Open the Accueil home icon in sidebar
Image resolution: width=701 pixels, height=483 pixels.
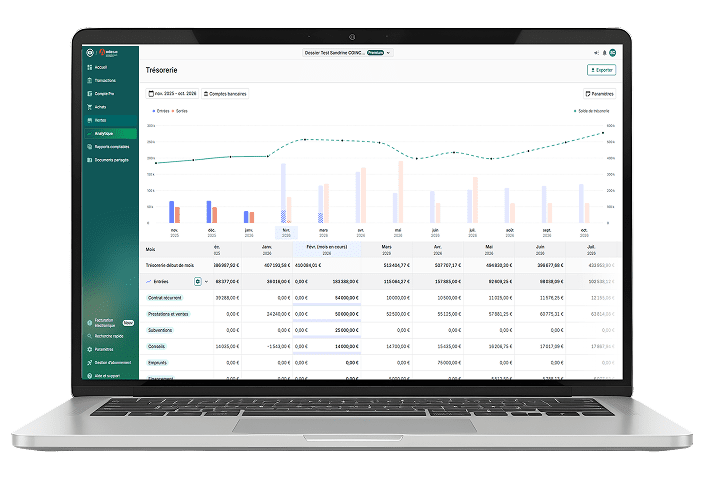click(89, 67)
